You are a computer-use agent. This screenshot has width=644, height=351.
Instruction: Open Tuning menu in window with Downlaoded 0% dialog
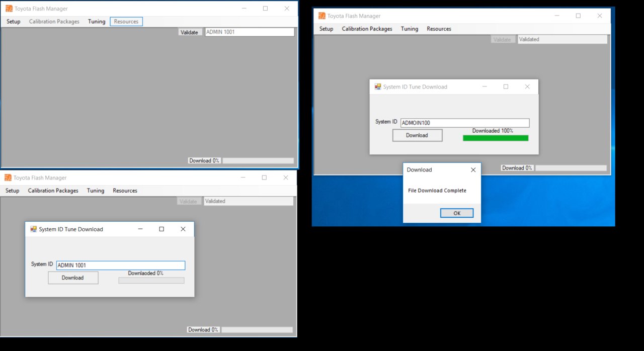pos(96,191)
